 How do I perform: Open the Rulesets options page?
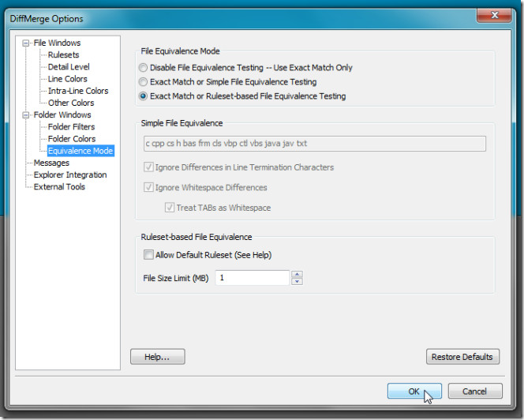[x=63, y=54]
